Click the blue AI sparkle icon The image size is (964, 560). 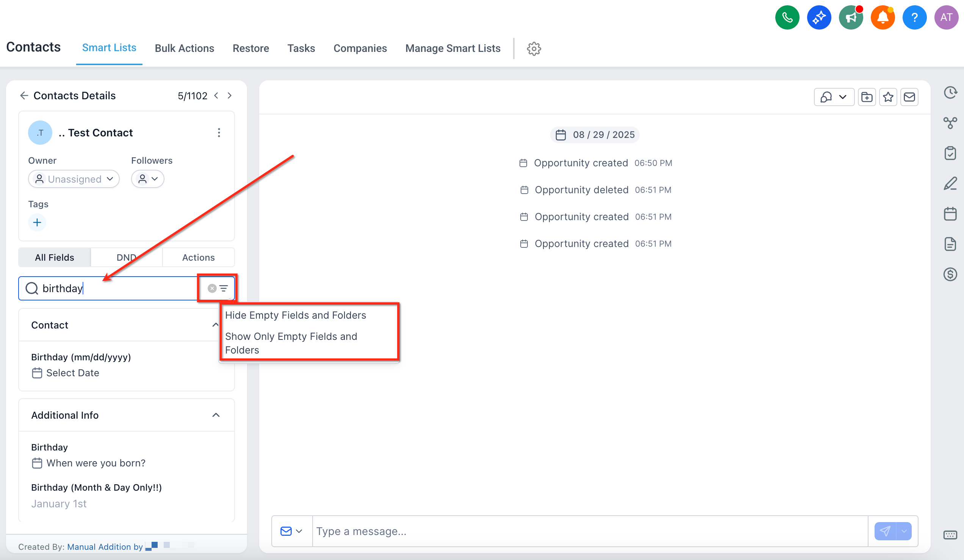pos(818,17)
